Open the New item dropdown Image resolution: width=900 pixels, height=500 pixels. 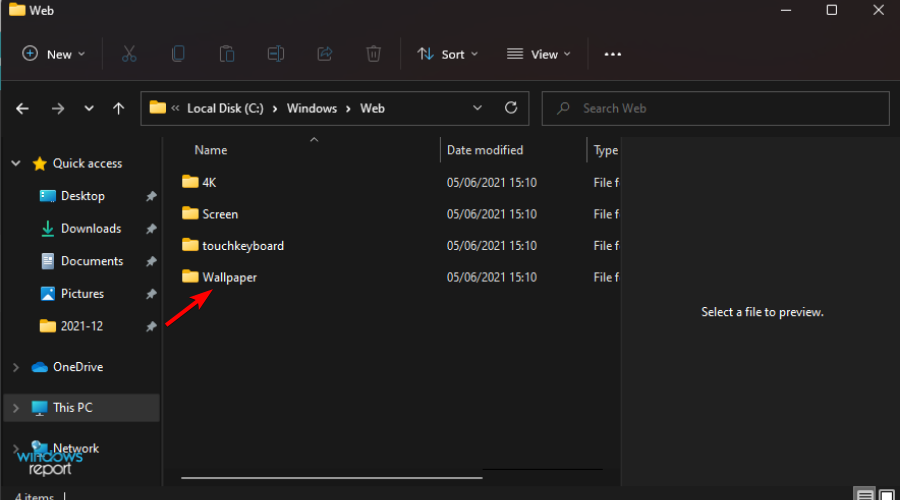click(54, 54)
